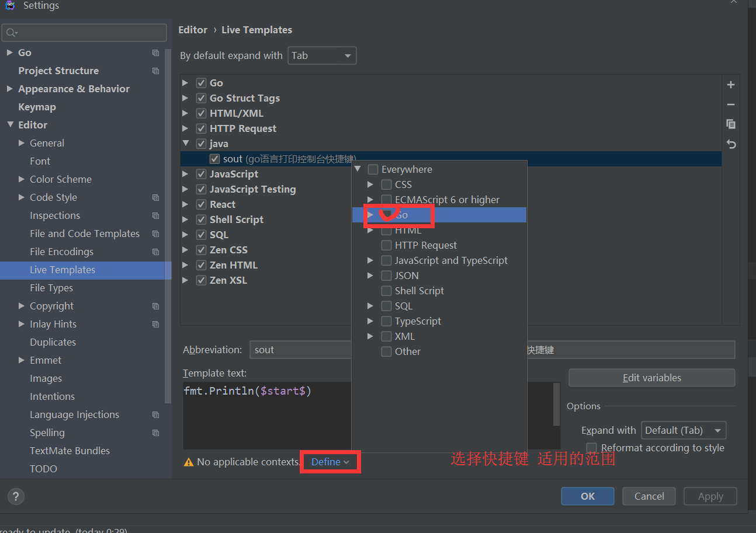Viewport: 756px width, 533px height.
Task: Enable Reformat according to style checkbox
Action: click(x=591, y=448)
